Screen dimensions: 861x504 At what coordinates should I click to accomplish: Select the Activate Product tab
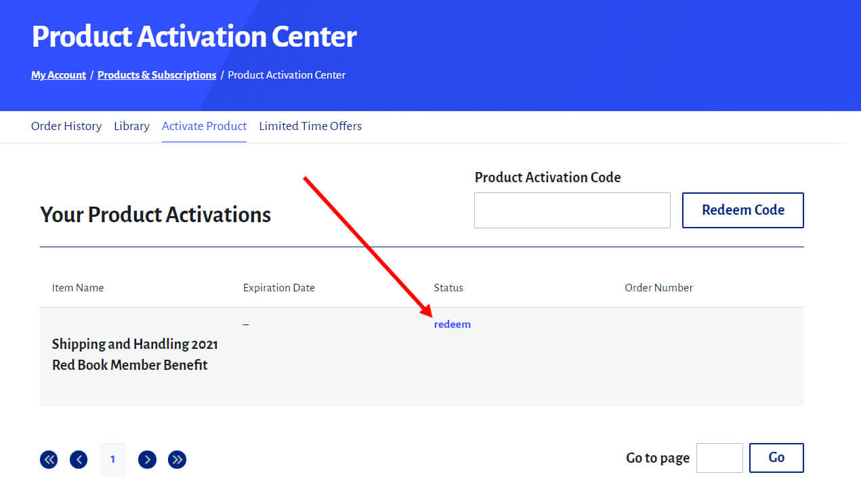click(x=204, y=126)
